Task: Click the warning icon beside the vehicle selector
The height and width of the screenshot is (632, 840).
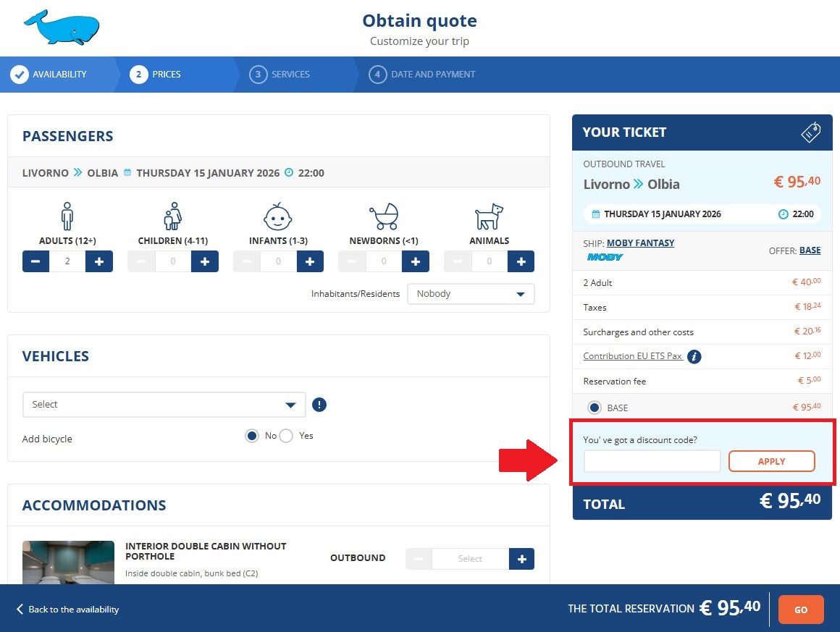Action: [319, 405]
